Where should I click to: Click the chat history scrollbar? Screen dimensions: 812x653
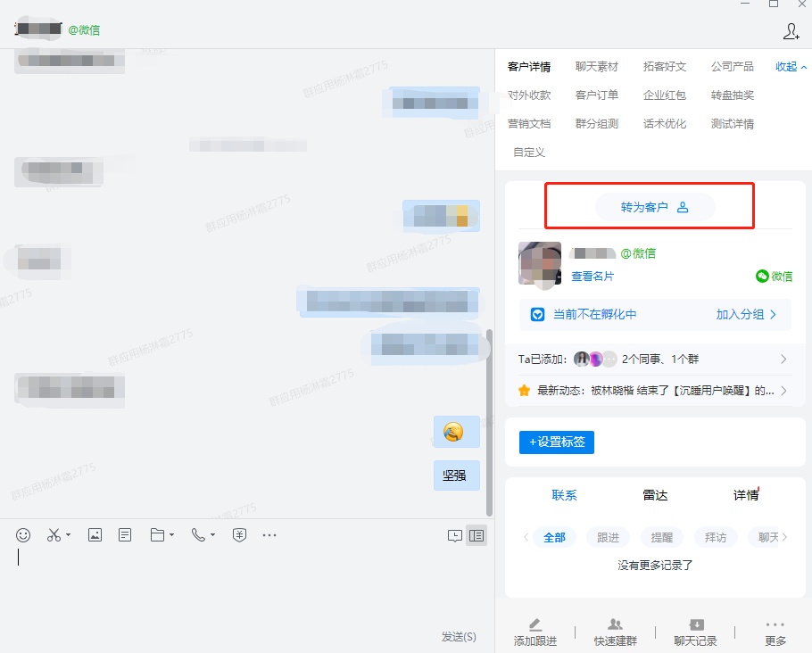point(489,419)
